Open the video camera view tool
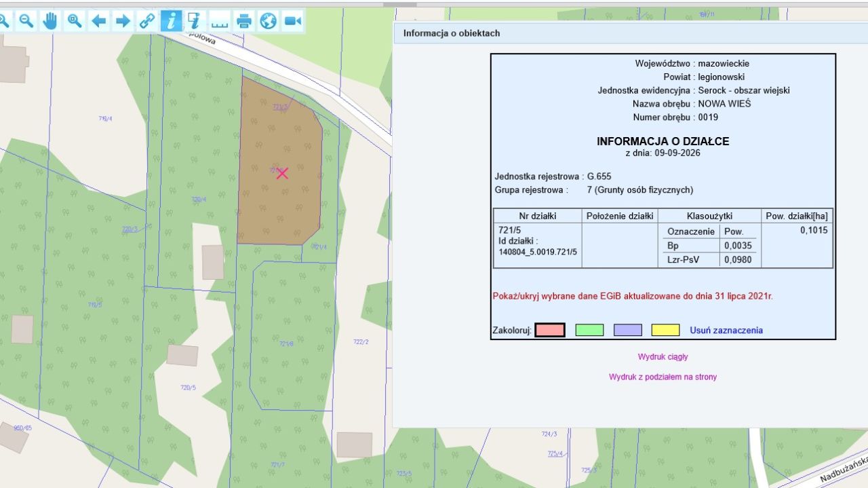Image resolution: width=868 pixels, height=488 pixels. pos(292,21)
